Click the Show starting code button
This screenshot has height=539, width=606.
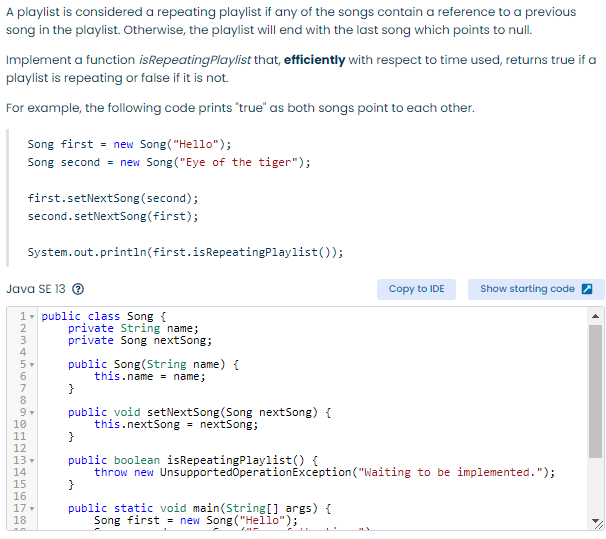coord(536,289)
